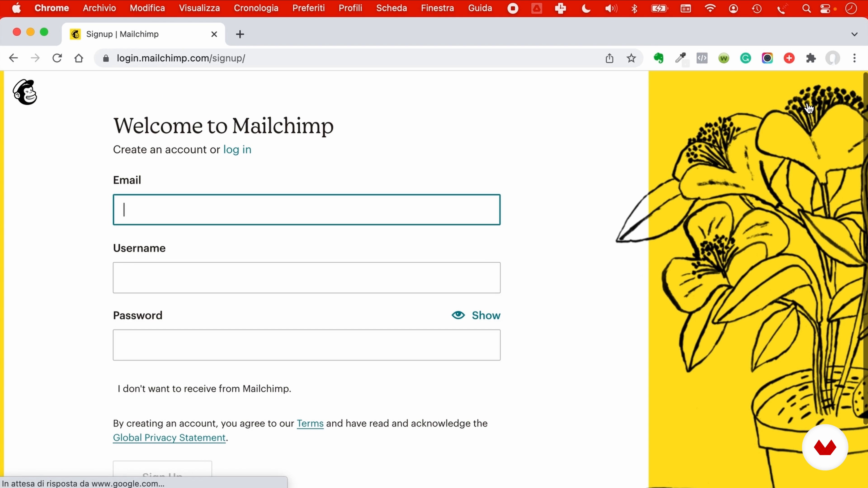This screenshot has height=488, width=868.
Task: Open Time Machine menu bar icon
Action: pyautogui.click(x=757, y=8)
